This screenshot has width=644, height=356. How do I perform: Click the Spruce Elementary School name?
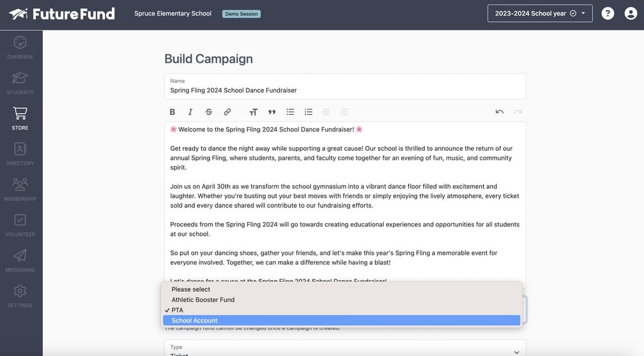pyautogui.click(x=173, y=14)
